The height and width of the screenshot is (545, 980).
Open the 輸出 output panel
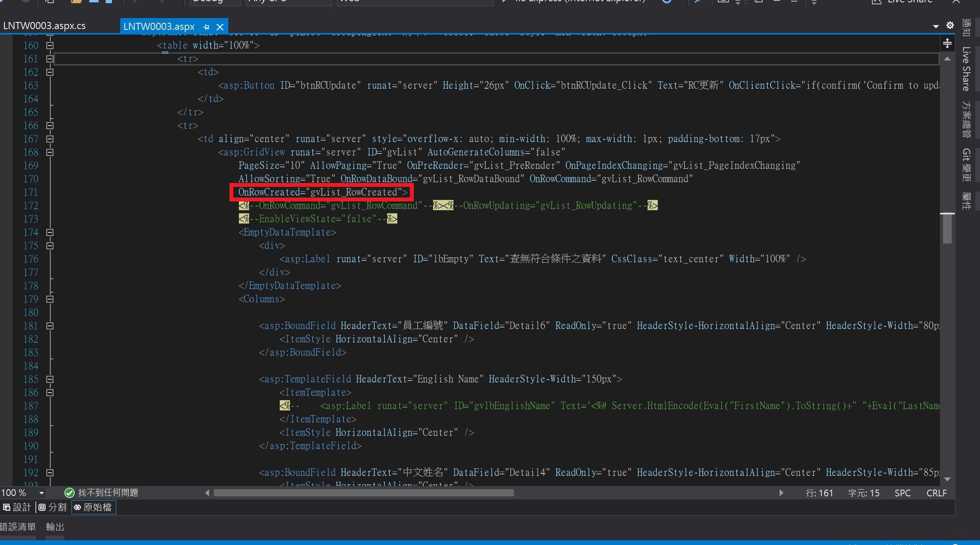point(55,527)
